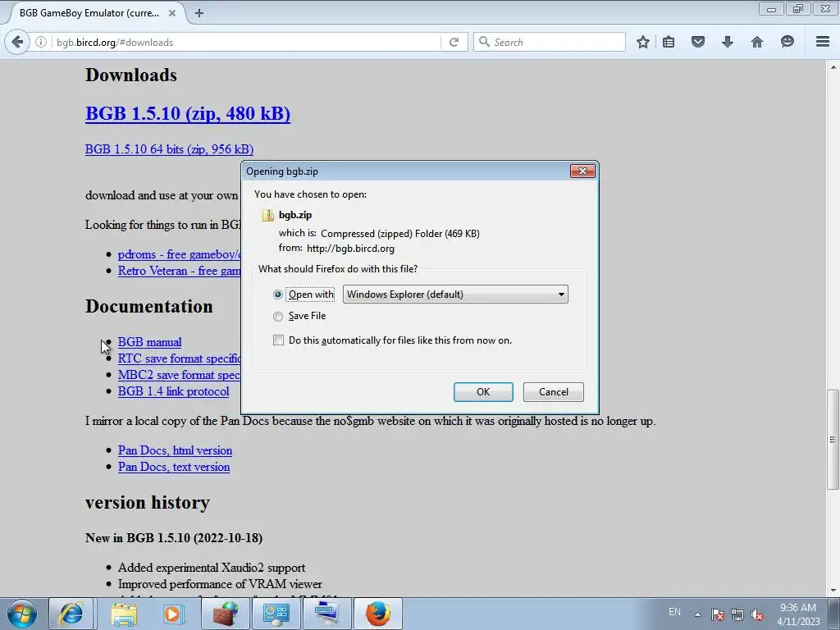This screenshot has height=630, width=840.
Task: Check 'Do this automatically for files like this'
Action: coord(278,340)
